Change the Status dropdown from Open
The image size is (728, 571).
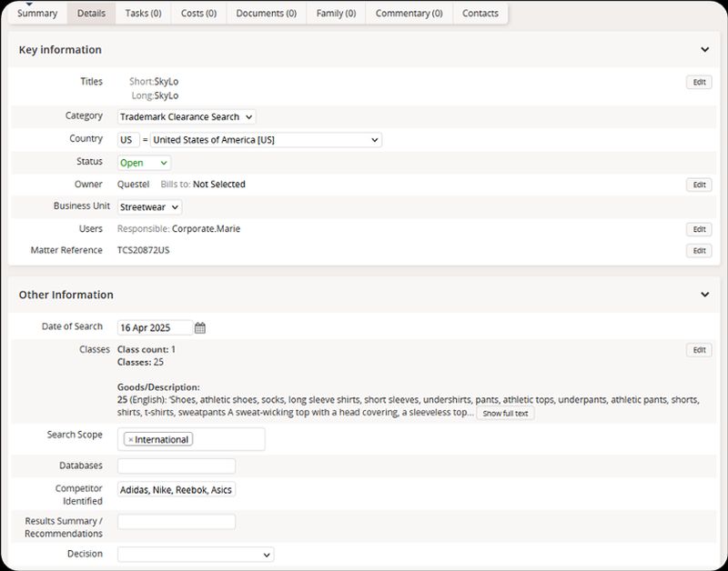tap(144, 163)
